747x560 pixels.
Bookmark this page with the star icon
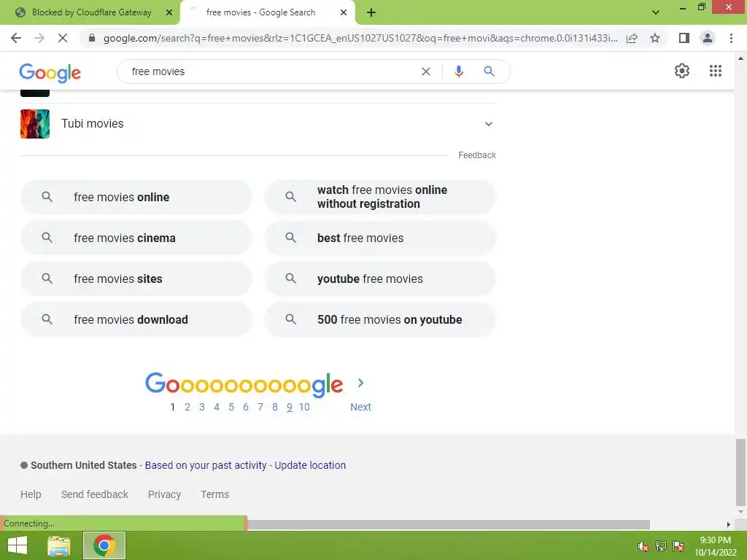(655, 38)
